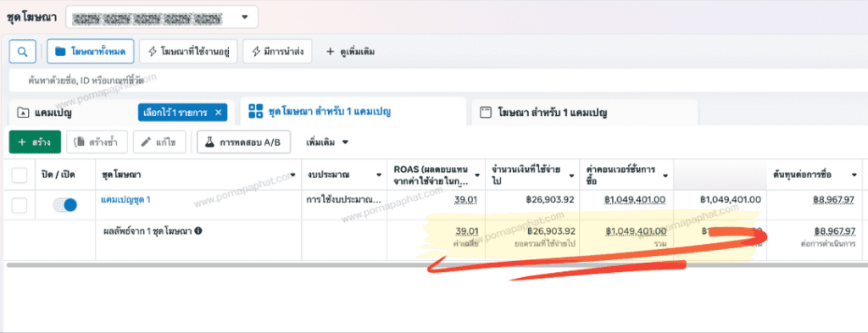
Task: Tick the checkbox for แคมเปญชุด 1 row
Action: click(x=19, y=205)
